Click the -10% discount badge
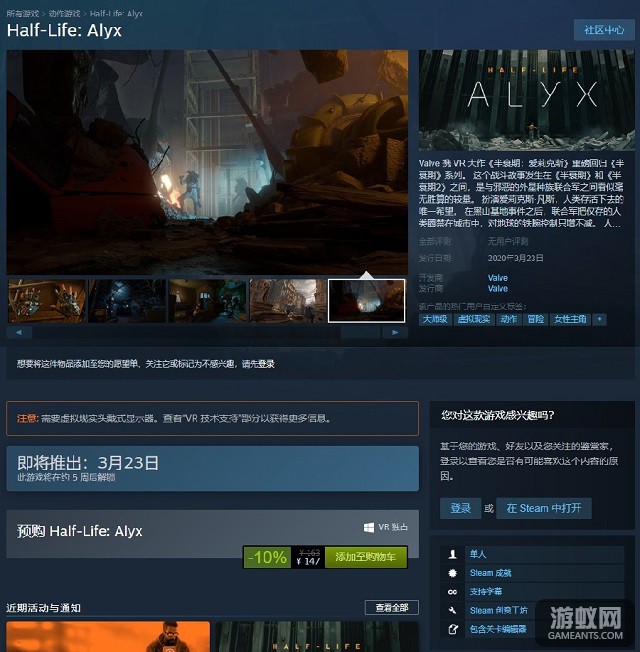The height and width of the screenshot is (652, 640). pos(267,557)
